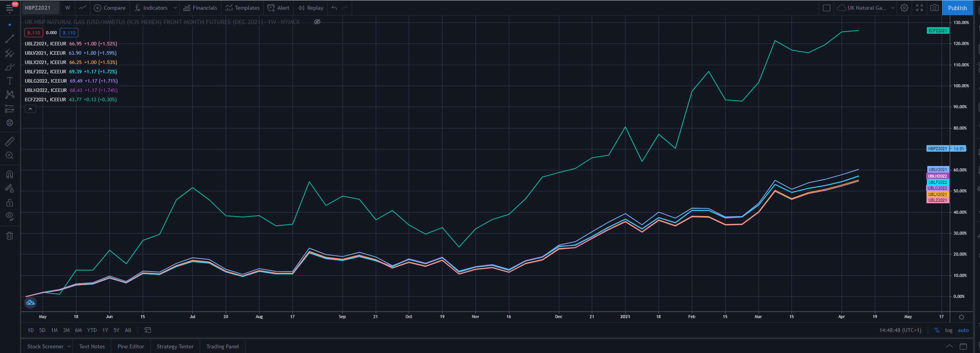Take a snapshot with the camera icon

click(x=934, y=8)
